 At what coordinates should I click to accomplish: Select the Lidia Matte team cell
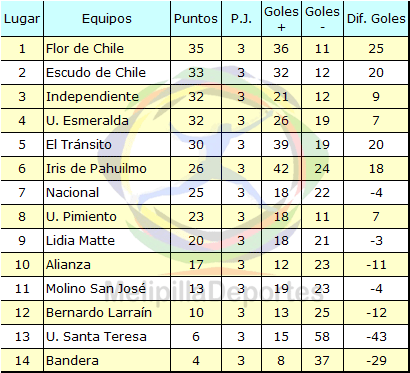[107, 241]
